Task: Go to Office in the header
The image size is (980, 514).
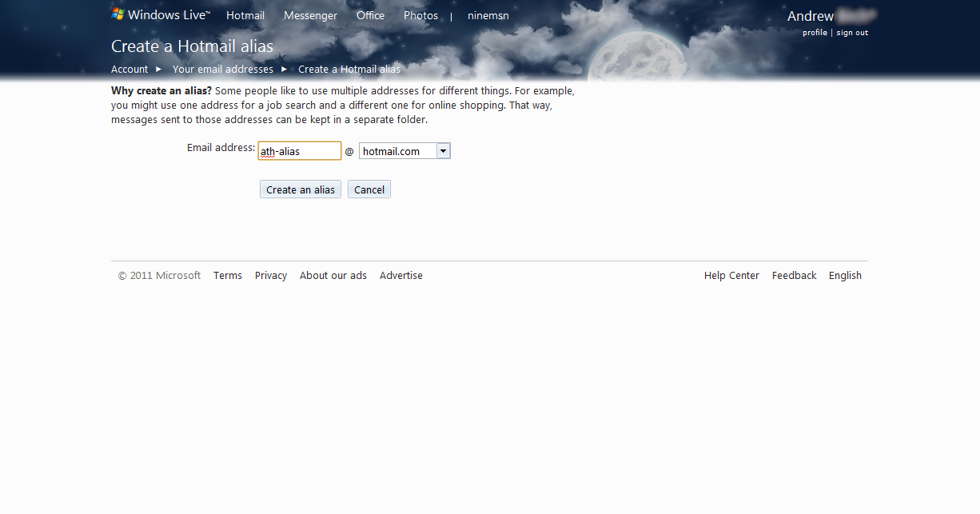Action: coord(370,15)
